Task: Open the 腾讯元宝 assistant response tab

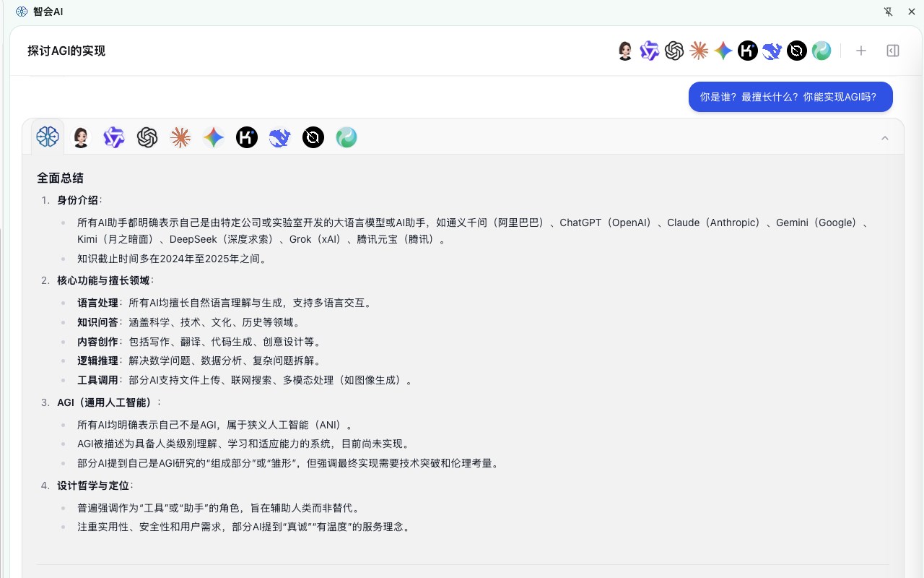Action: coord(346,137)
